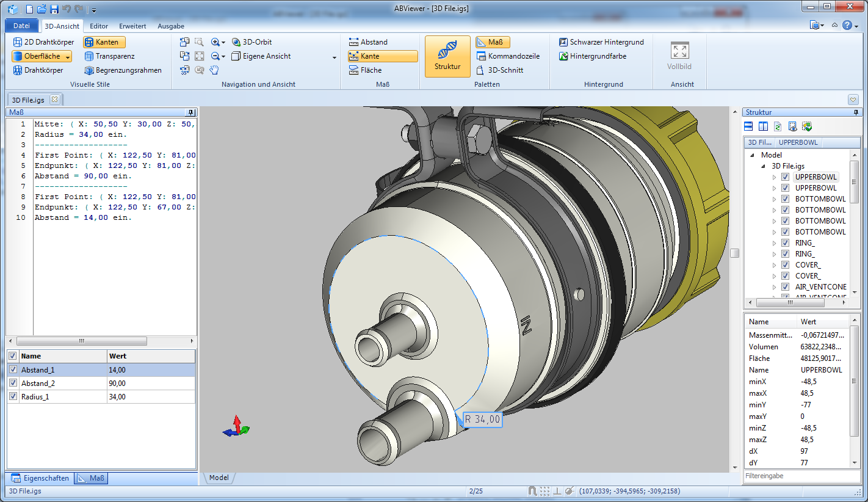Switch to the Eigenschaften panel tab
Screen dimensions: 868x502
(x=40, y=478)
